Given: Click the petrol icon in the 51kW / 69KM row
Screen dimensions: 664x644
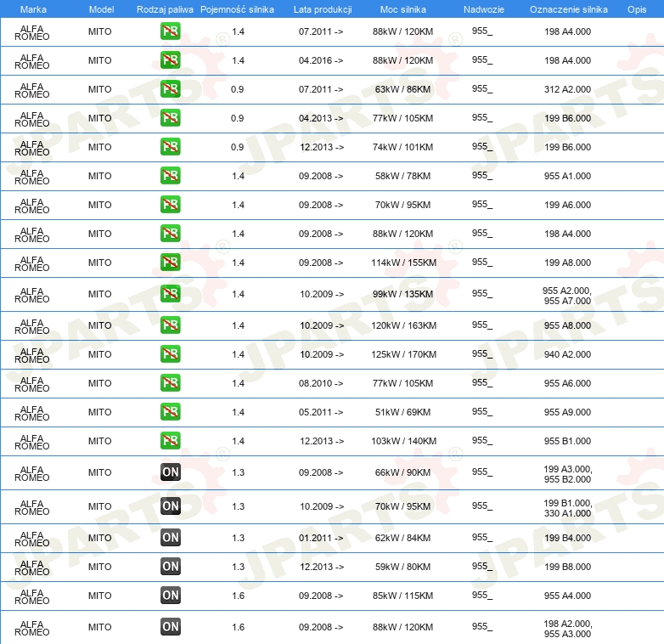Looking at the screenshot, I should tap(170, 411).
